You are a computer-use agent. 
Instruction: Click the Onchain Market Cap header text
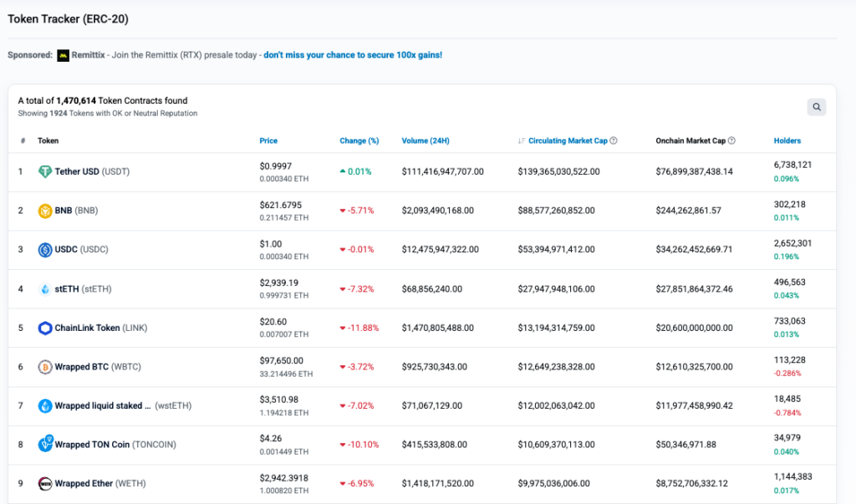point(690,141)
